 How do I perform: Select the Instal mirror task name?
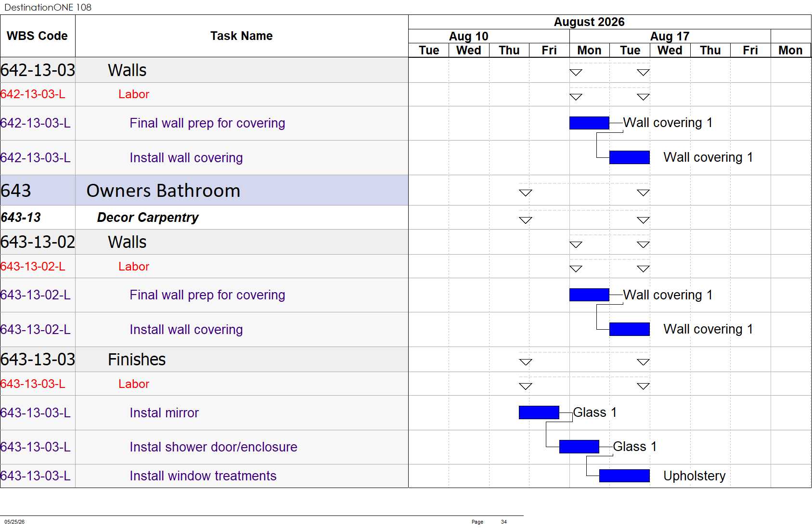[164, 413]
